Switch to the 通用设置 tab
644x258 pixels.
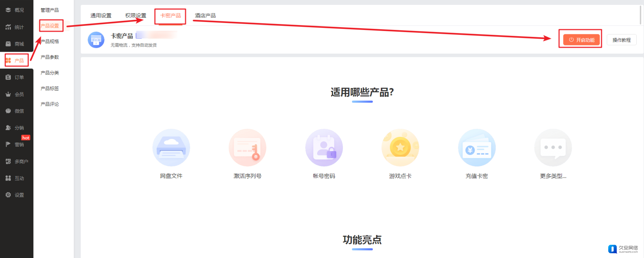click(101, 16)
